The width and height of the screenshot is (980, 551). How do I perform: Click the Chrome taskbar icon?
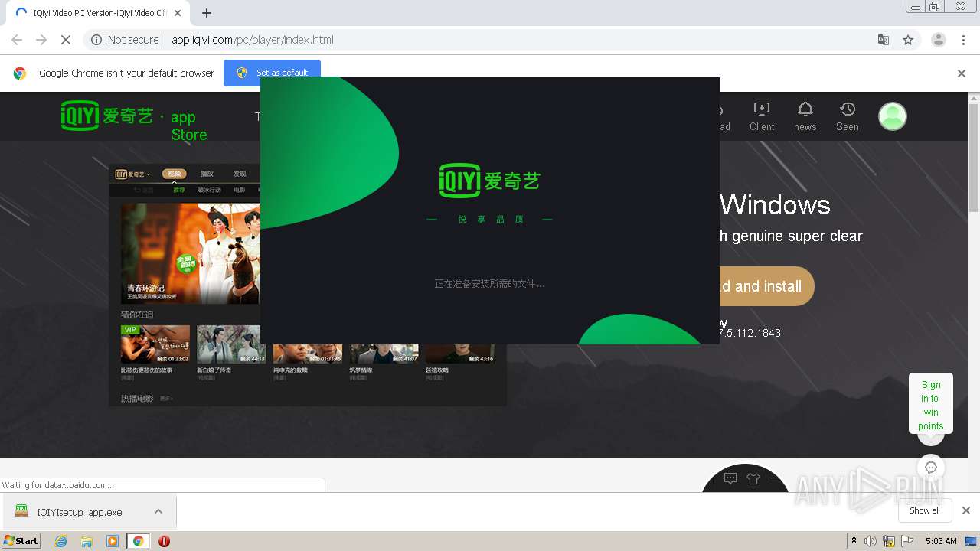click(138, 541)
